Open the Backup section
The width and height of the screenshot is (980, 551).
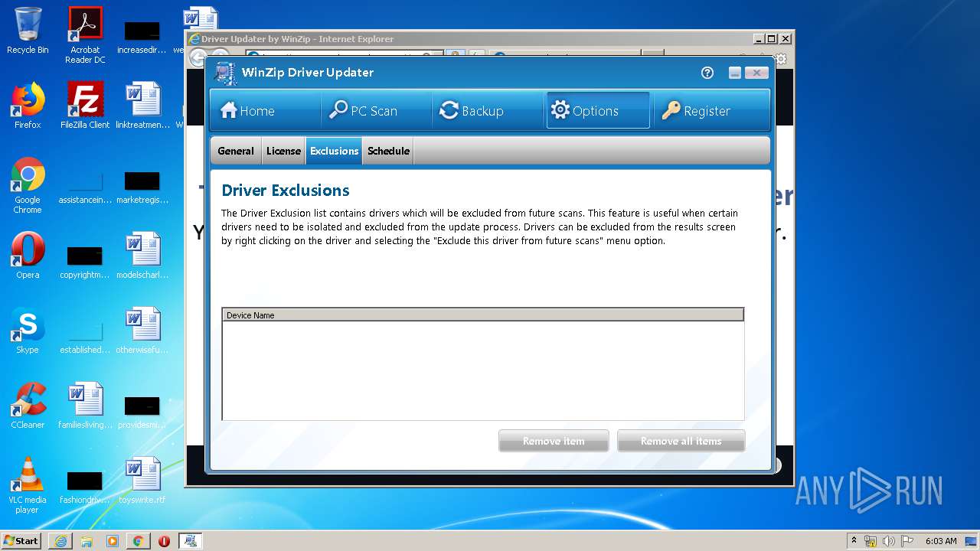coord(488,111)
